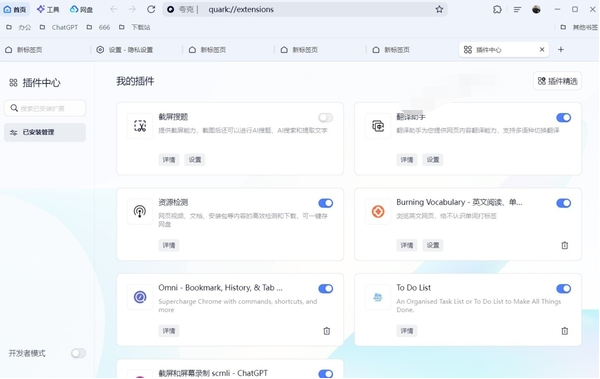Open the 工具 tools menu
The height and width of the screenshot is (379, 600).
point(48,9)
